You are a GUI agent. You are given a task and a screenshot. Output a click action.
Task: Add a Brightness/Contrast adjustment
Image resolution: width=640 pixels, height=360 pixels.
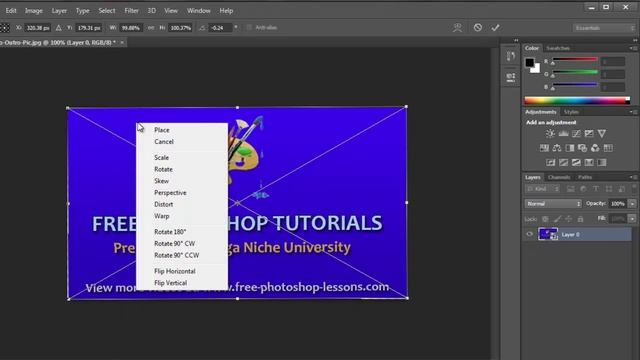(x=550, y=133)
